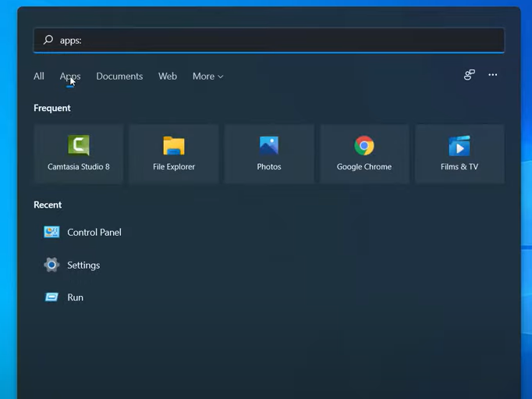Select the Web search tab
This screenshot has width=532, height=399.
168,77
